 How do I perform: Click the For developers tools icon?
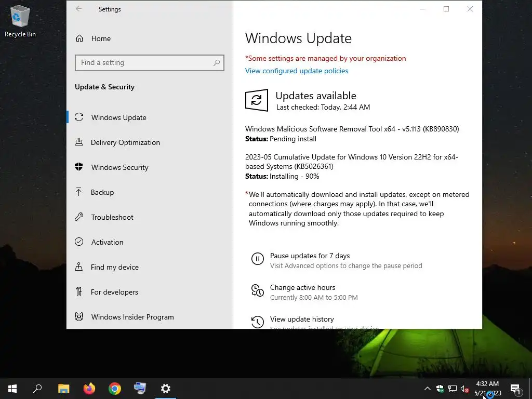coord(79,291)
